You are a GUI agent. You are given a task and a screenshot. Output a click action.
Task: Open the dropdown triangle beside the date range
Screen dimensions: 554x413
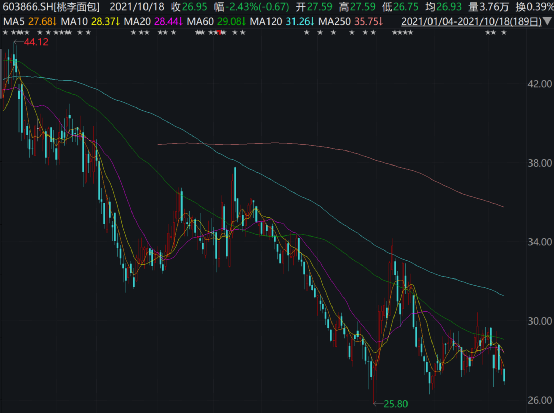click(548, 22)
